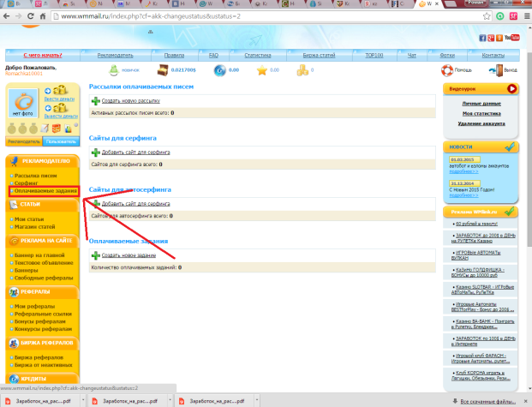Open Мои рефералы sidebar item
The width and height of the screenshot is (532, 407).
(x=34, y=307)
